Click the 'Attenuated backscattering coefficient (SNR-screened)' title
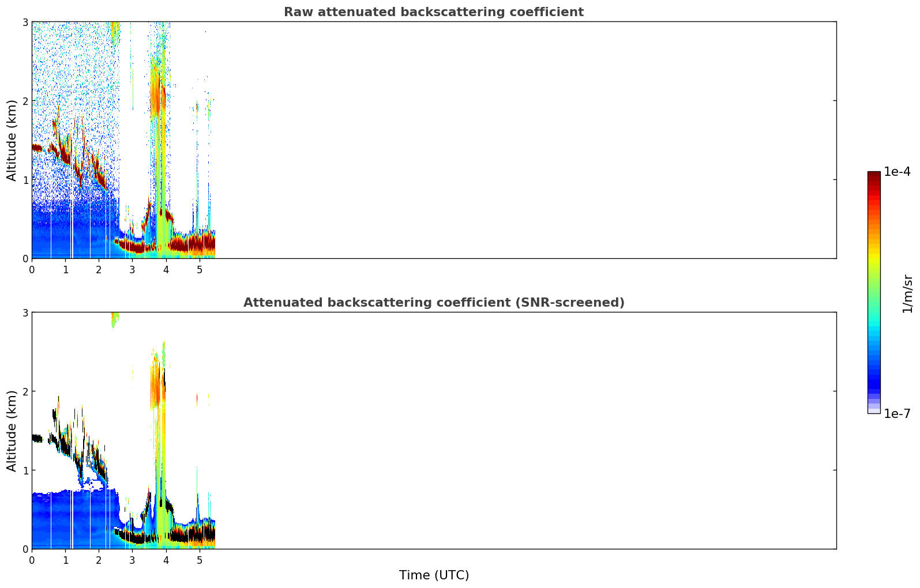 point(434,303)
